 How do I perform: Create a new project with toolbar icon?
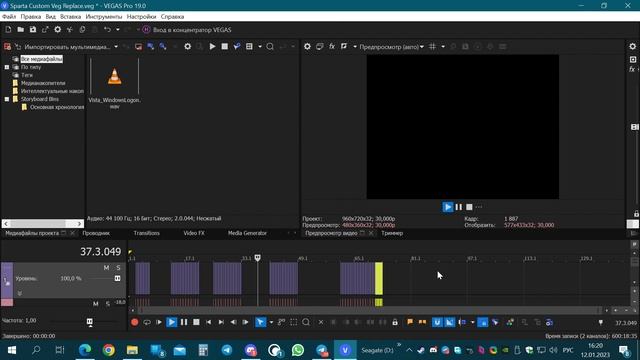point(8,30)
